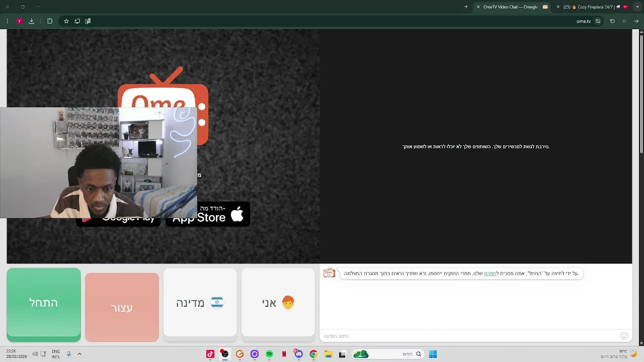
Task: Open the profile avatar with letter Y
Action: 19,21
